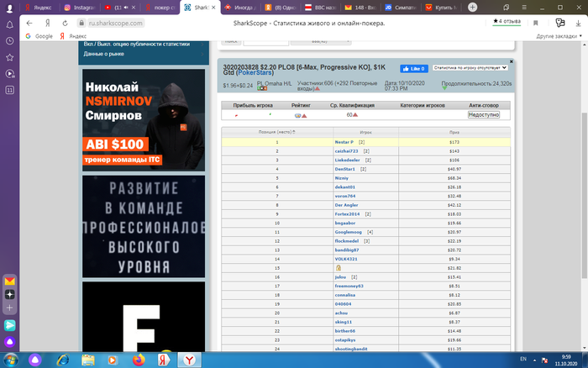The image size is (588, 368).
Task: Open player Googlemoog link
Action: pyautogui.click(x=348, y=232)
